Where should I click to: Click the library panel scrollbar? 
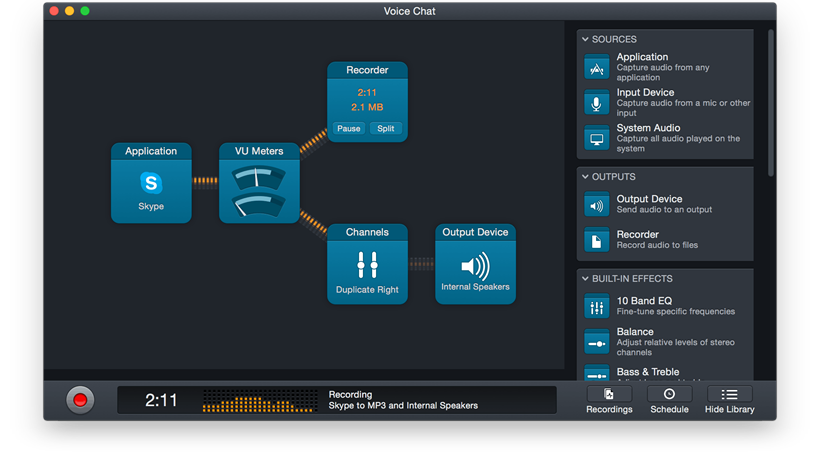point(770,104)
